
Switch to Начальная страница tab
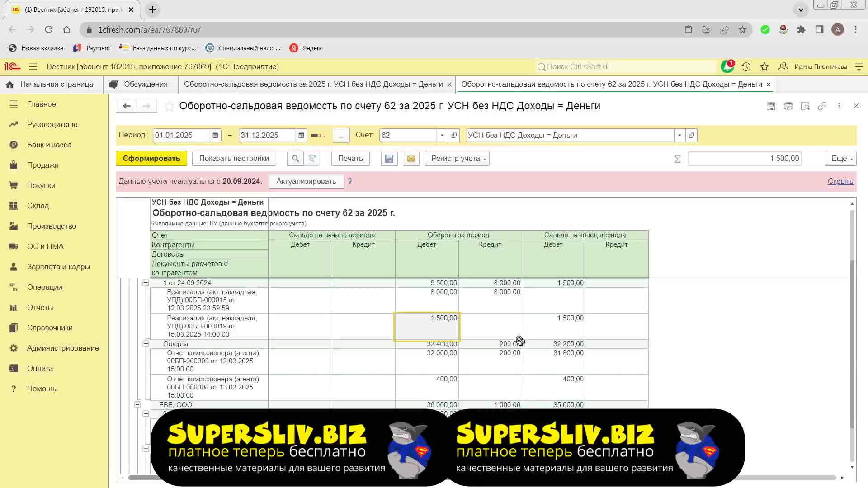(x=52, y=84)
